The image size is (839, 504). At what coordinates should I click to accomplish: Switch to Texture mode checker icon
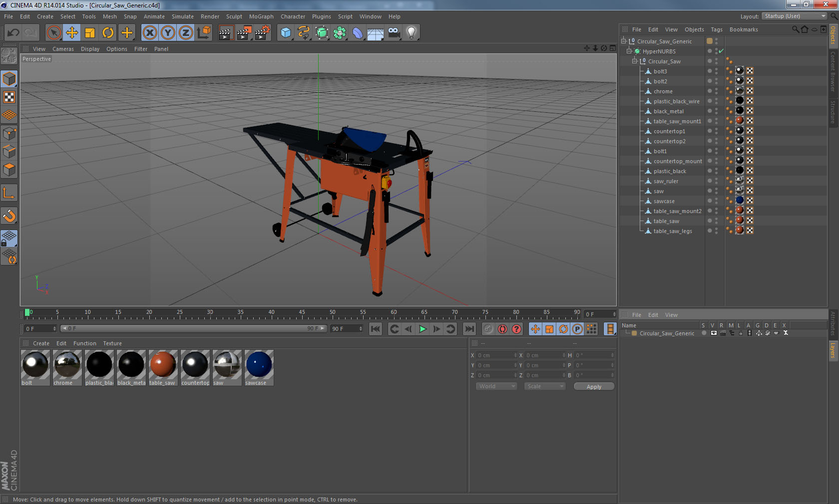click(x=9, y=97)
